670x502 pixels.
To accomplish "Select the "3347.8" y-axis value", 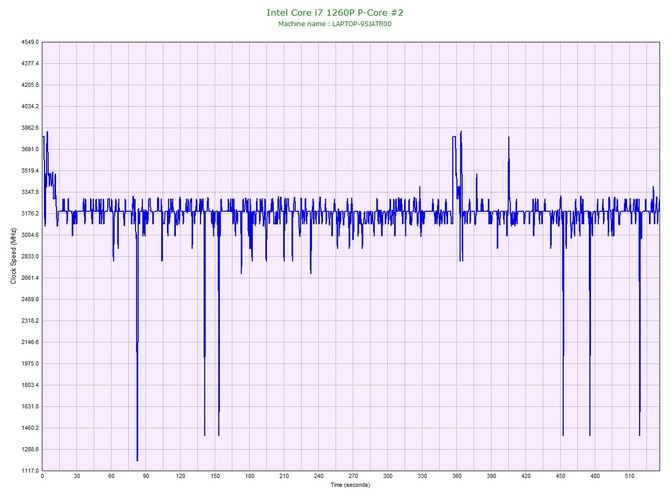I will pyautogui.click(x=30, y=192).
